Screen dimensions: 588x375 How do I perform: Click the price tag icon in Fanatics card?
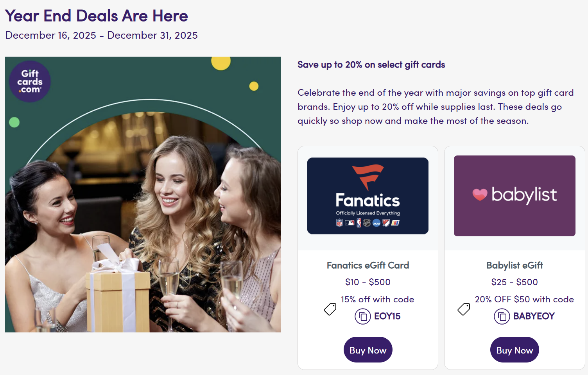[x=330, y=309]
